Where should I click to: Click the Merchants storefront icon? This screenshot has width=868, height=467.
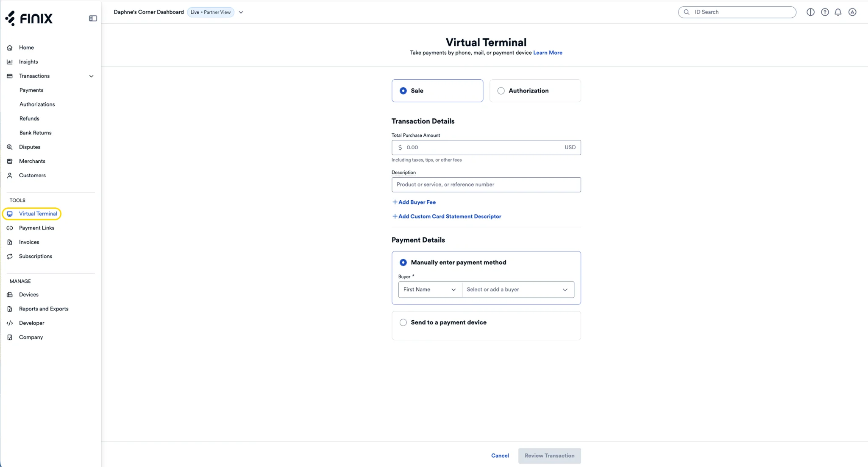click(10, 161)
